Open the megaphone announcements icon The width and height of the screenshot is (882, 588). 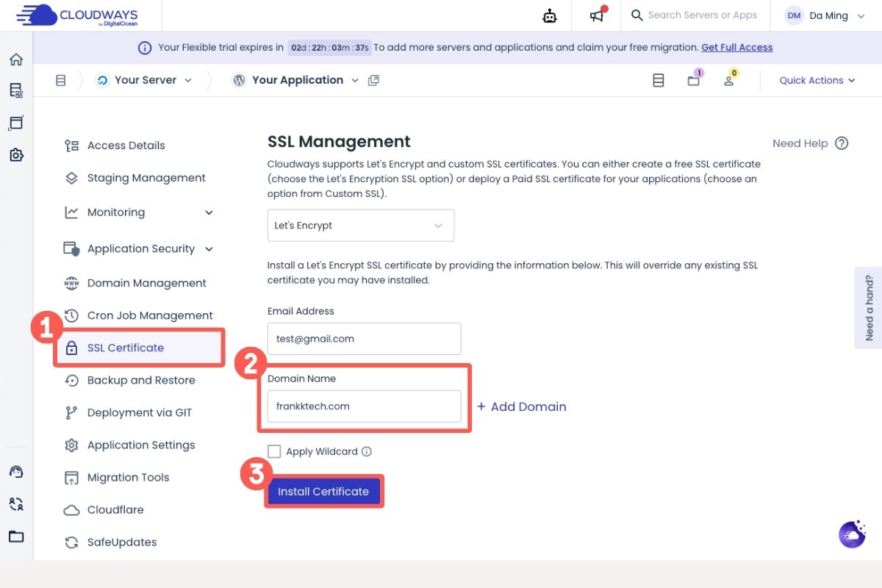pos(597,15)
